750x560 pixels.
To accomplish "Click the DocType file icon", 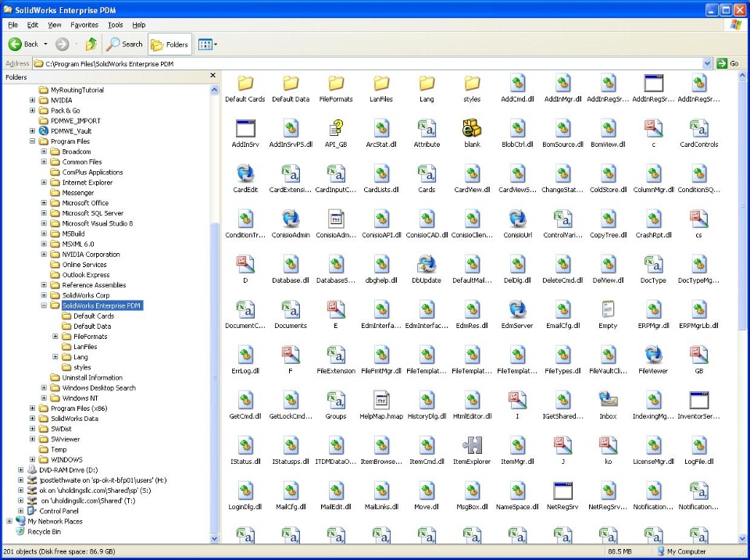I will (653, 265).
